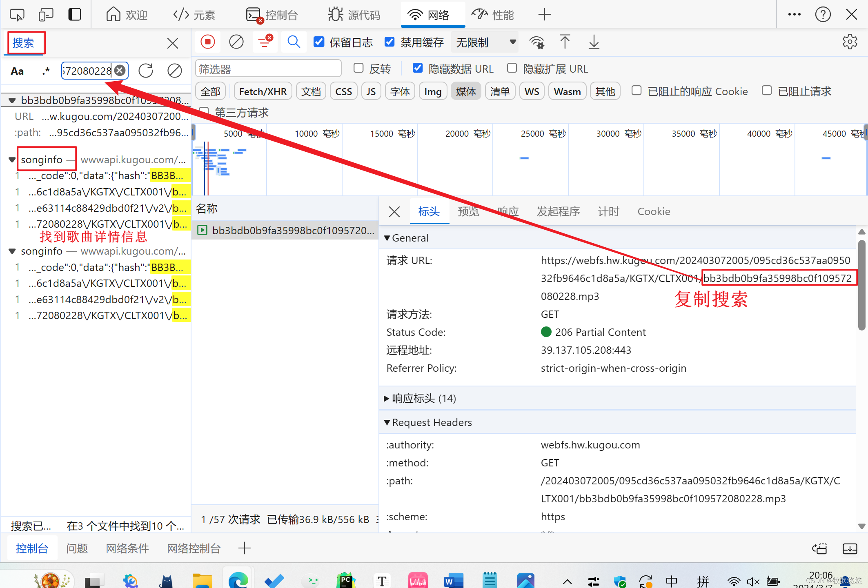
Task: Open the Issues (问题) drawer tab
Action: tap(77, 548)
